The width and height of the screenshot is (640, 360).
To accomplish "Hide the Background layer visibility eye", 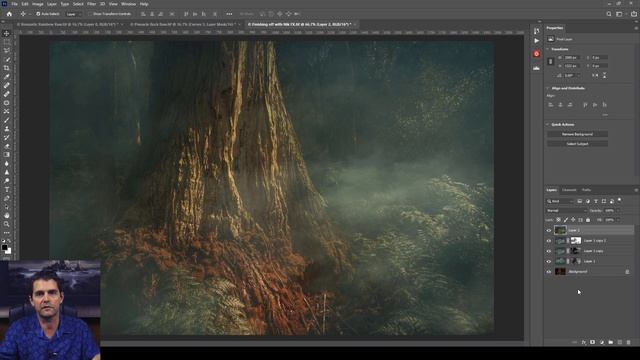I will coord(549,271).
